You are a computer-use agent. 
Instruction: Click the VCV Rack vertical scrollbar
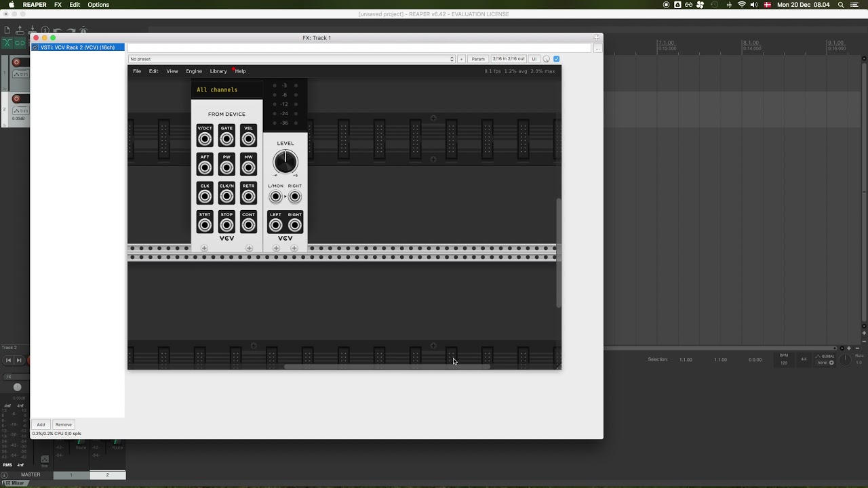559,253
